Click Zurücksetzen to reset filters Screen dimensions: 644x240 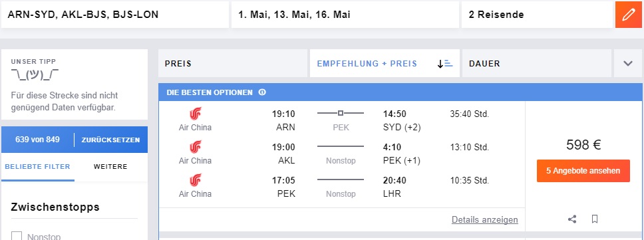coord(110,140)
